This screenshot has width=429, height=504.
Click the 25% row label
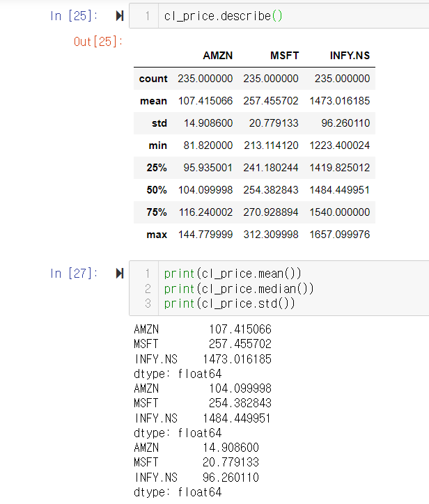(157, 168)
